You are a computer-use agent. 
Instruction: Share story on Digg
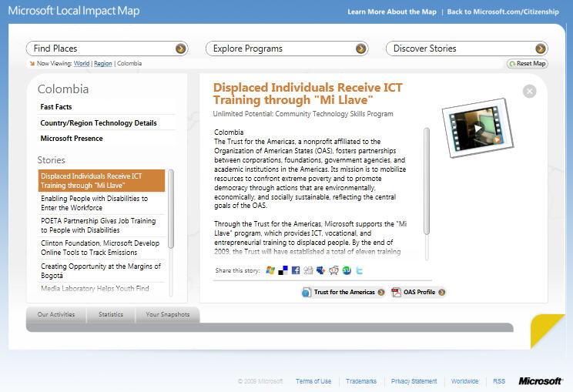308,270
